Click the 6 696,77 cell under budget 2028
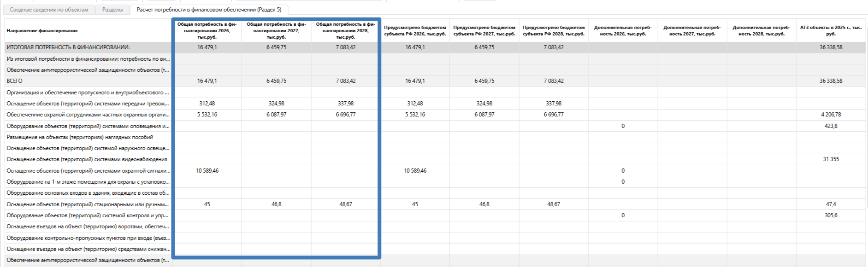 pyautogui.click(x=553, y=115)
